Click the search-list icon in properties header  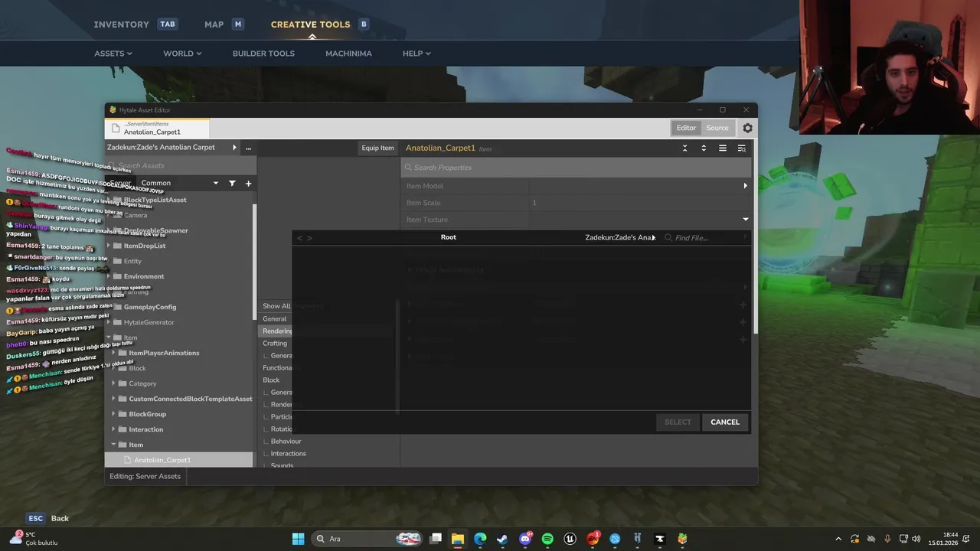(742, 148)
